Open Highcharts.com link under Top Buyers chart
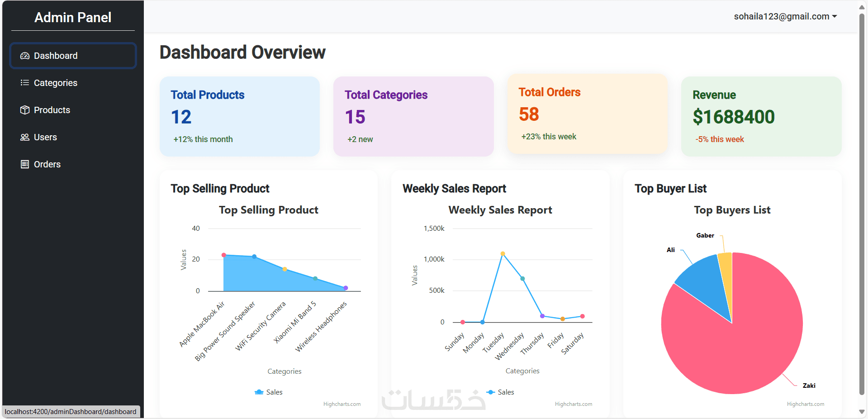 click(x=805, y=404)
